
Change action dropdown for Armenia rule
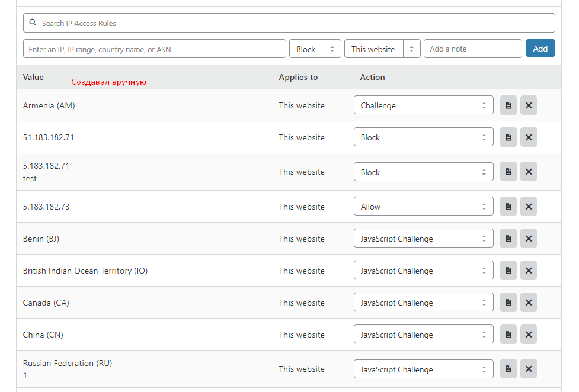click(x=423, y=105)
